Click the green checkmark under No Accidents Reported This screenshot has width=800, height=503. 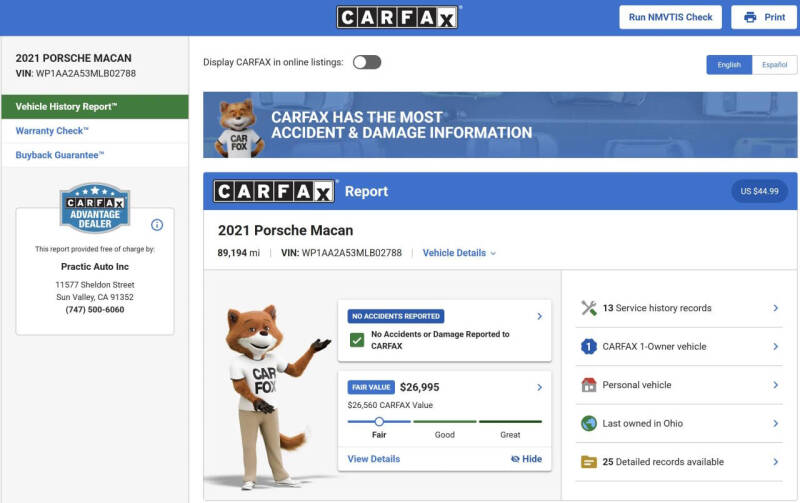[x=357, y=340]
